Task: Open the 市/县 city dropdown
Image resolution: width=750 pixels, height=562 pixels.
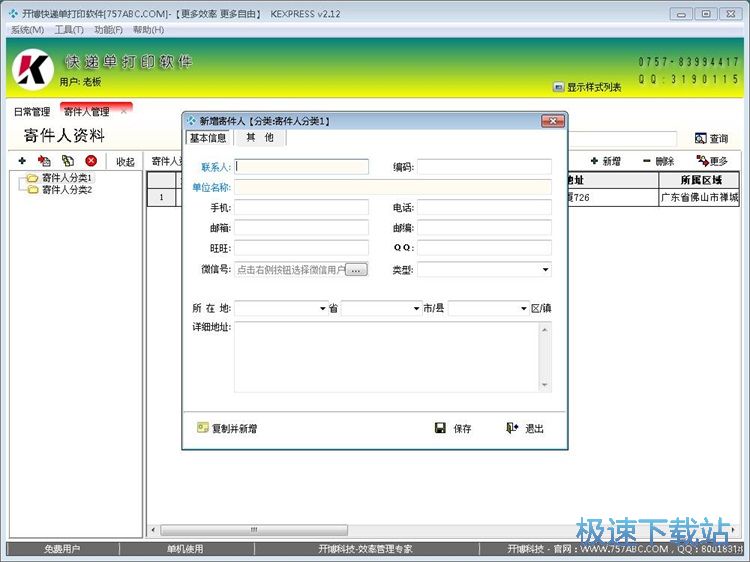Action: tap(416, 309)
